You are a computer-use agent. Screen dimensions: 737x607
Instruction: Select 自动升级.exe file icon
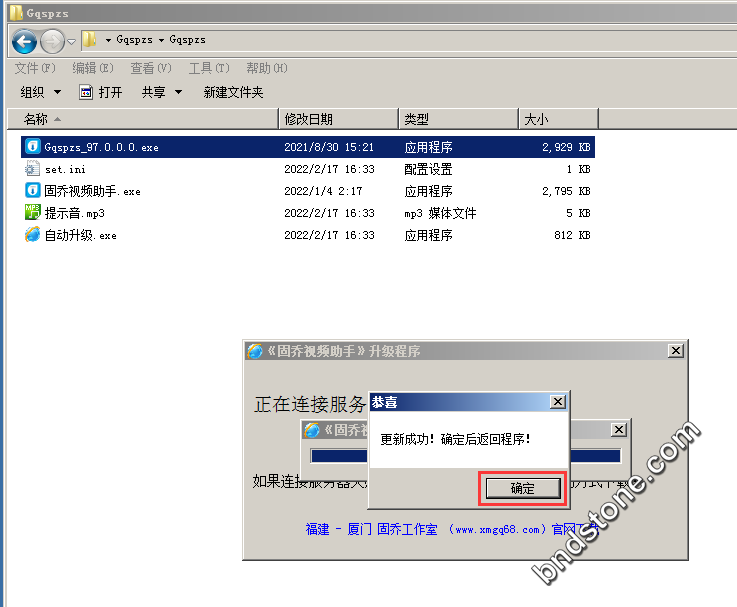point(32,234)
